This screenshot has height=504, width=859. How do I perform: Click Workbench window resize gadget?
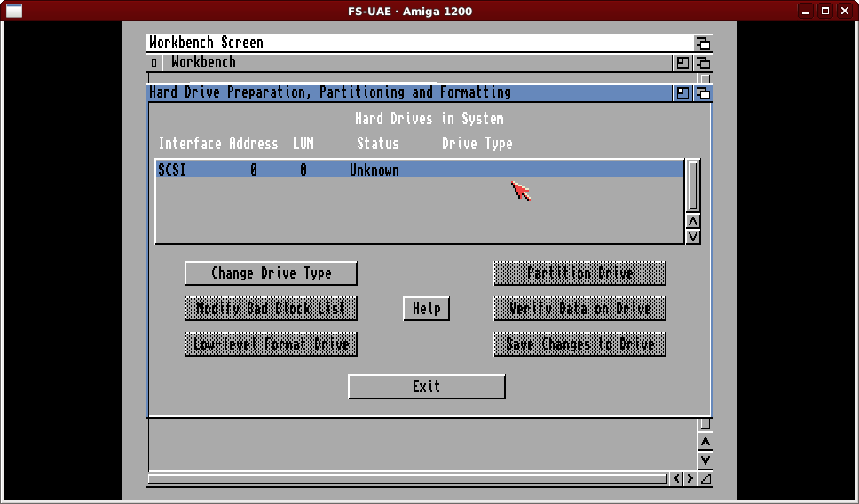705,479
